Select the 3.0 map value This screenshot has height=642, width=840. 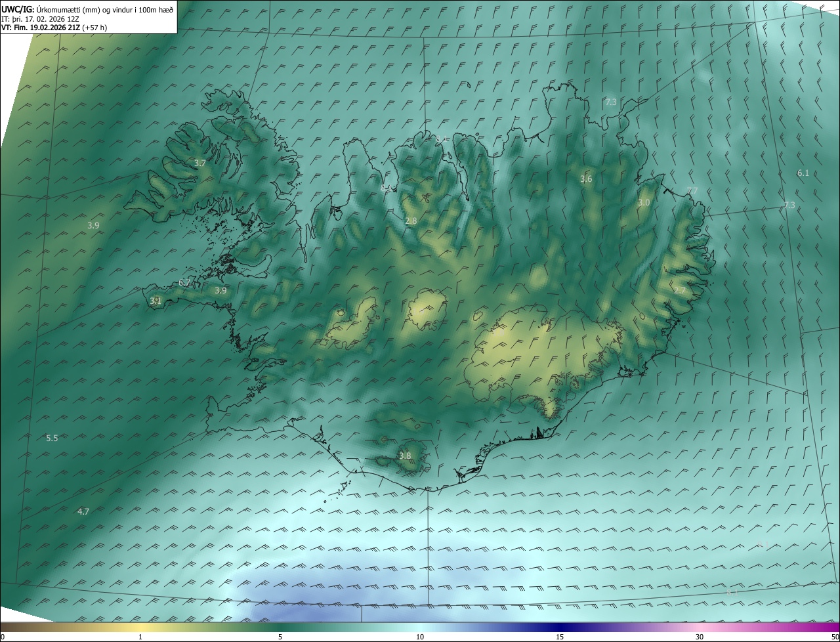pos(644,203)
